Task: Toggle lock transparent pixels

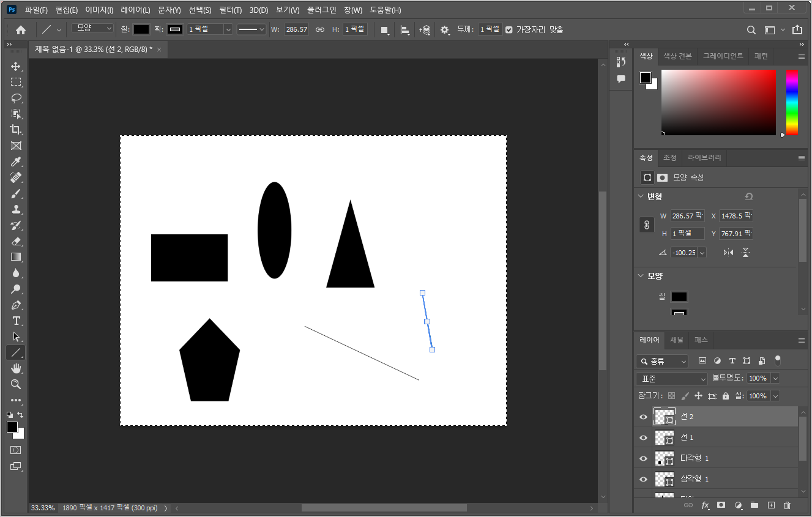Action: 672,396
